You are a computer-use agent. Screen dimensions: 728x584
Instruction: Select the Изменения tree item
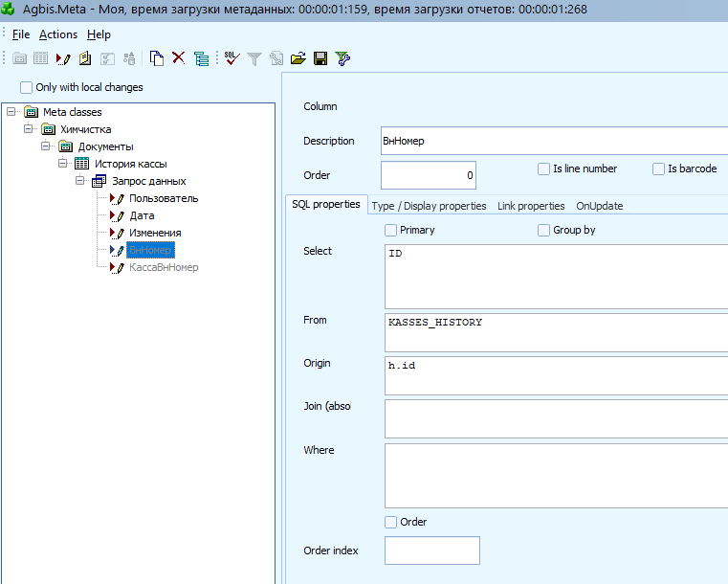click(x=155, y=233)
